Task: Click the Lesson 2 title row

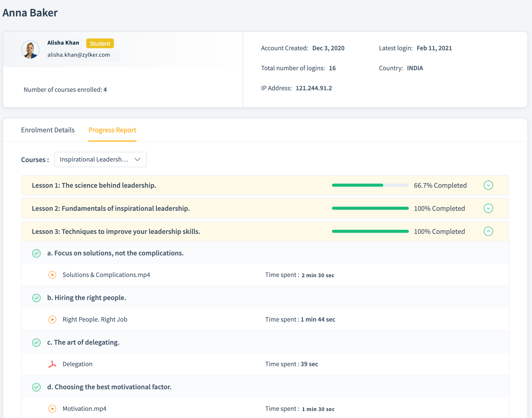Action: 111,208
